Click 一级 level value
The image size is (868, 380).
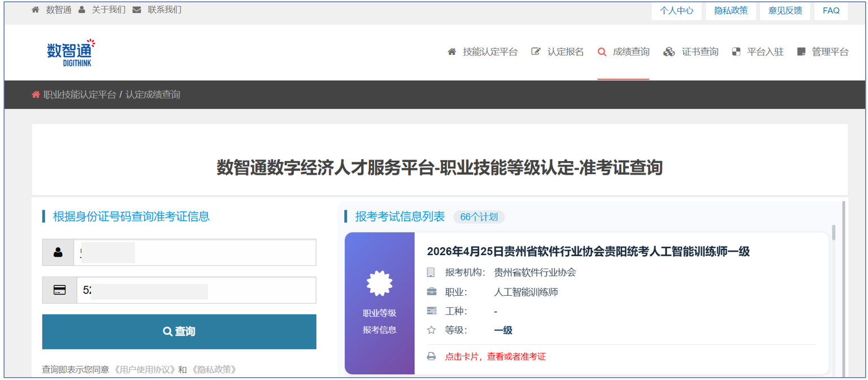(x=503, y=330)
